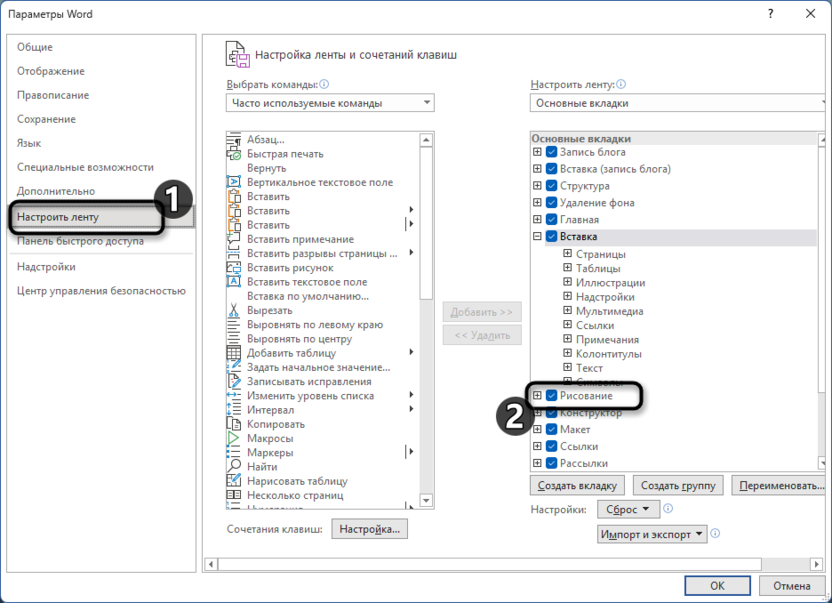Click horizontal scrollbar right arrow
The width and height of the screenshot is (832, 603).
[817, 564]
